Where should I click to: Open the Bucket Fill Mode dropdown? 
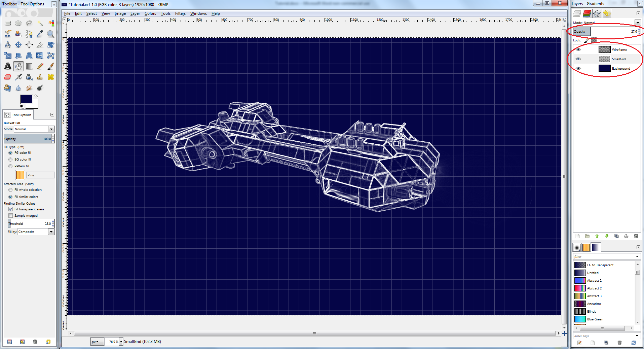point(51,129)
